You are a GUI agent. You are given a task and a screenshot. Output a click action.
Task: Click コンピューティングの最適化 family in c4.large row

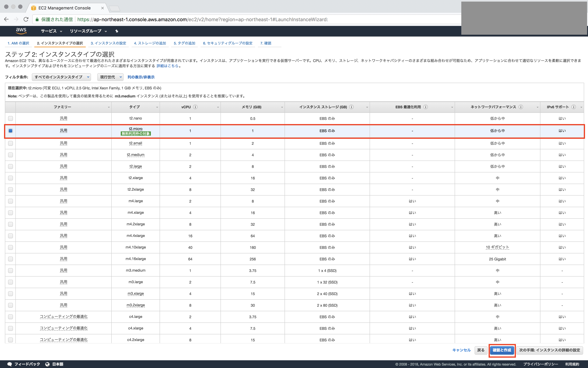pyautogui.click(x=64, y=317)
